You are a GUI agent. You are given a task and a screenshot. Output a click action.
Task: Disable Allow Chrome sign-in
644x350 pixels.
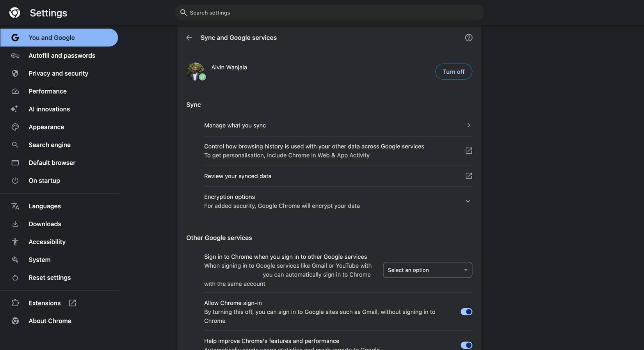(x=466, y=311)
